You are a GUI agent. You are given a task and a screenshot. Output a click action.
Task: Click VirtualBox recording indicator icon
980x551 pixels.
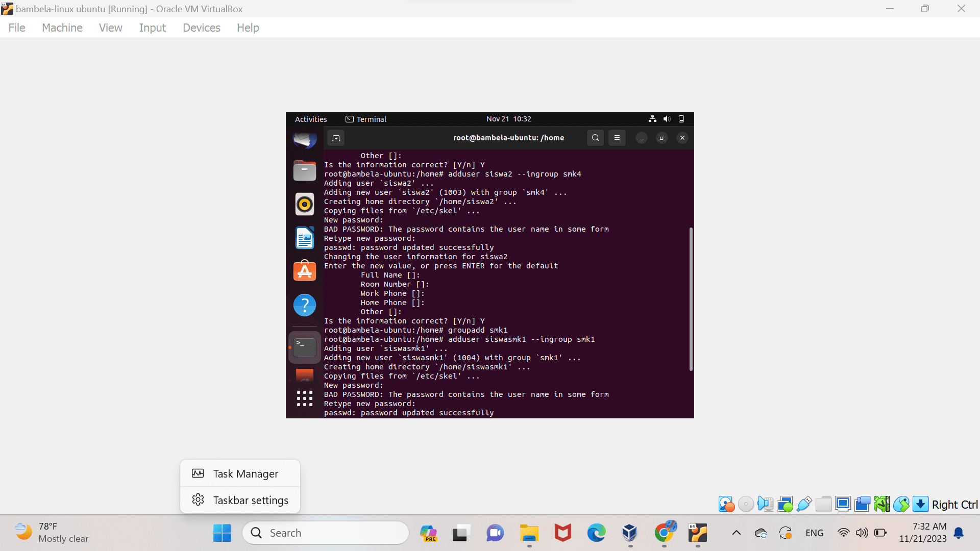click(x=862, y=504)
